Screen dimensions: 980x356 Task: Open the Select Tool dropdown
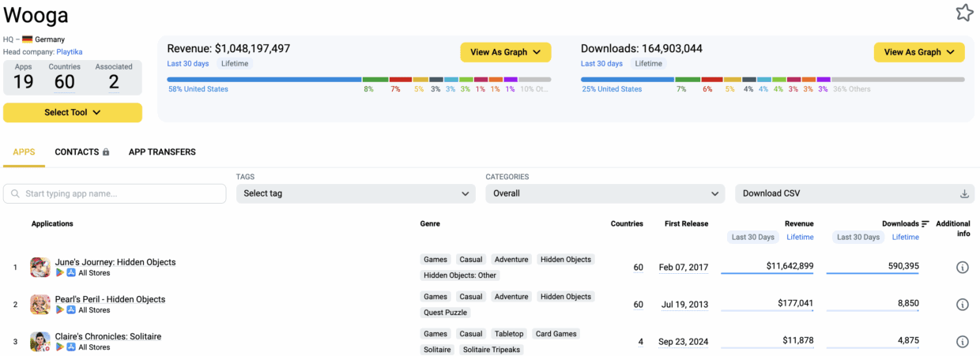click(73, 113)
